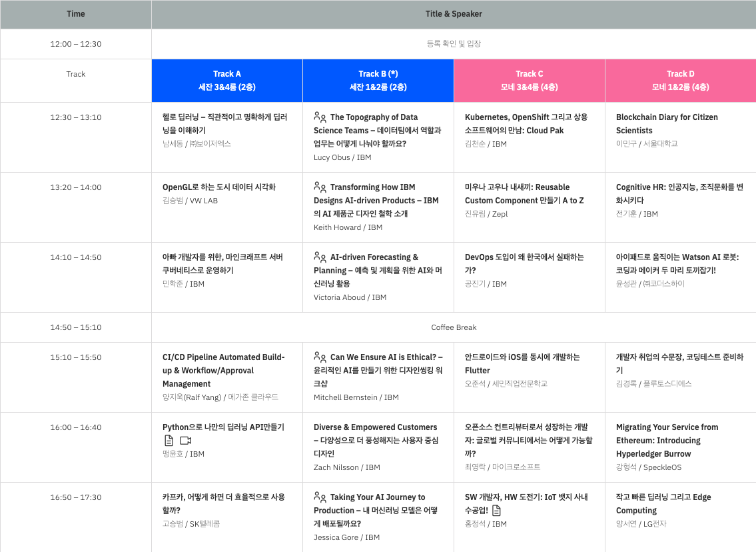Click speaker Zach Nilsson / IBM

(x=346, y=467)
